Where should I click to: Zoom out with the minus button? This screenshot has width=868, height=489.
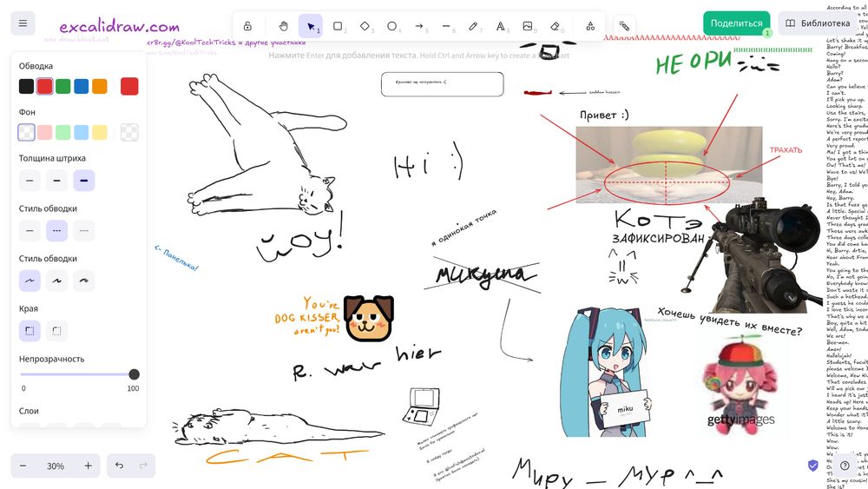pos(23,466)
